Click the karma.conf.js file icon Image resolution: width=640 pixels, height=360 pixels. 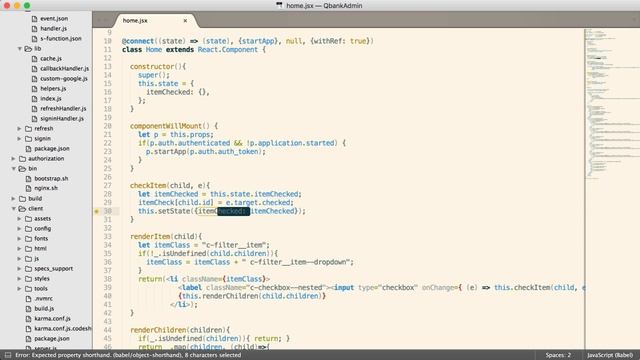tap(28, 318)
